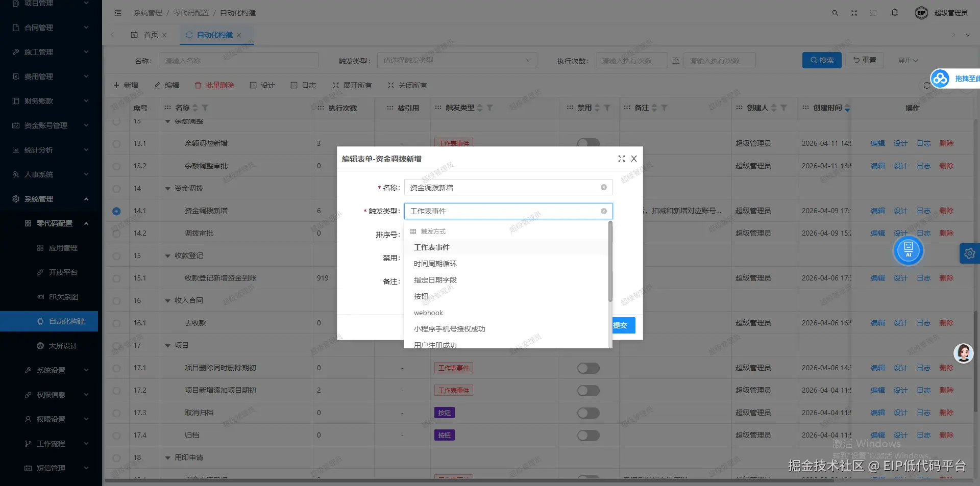The image size is (980, 486).
Task: Click the dropdown list scrollbar
Action: coord(610,261)
